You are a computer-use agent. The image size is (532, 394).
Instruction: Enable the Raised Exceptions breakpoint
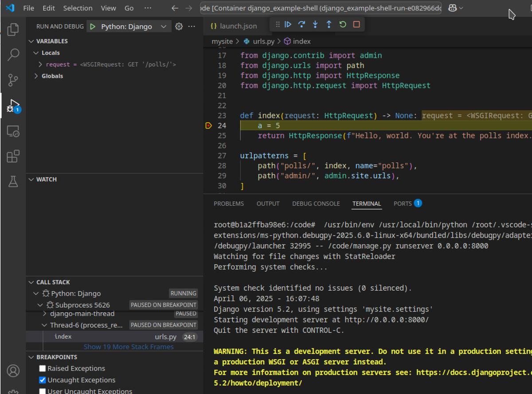click(42, 368)
